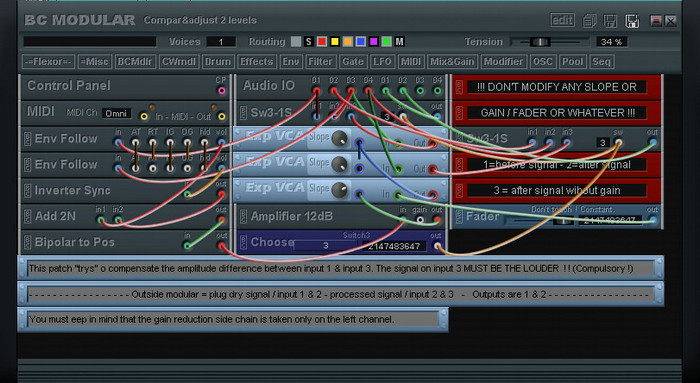
Task: Select the blue routing color swatch
Action: [x=361, y=42]
